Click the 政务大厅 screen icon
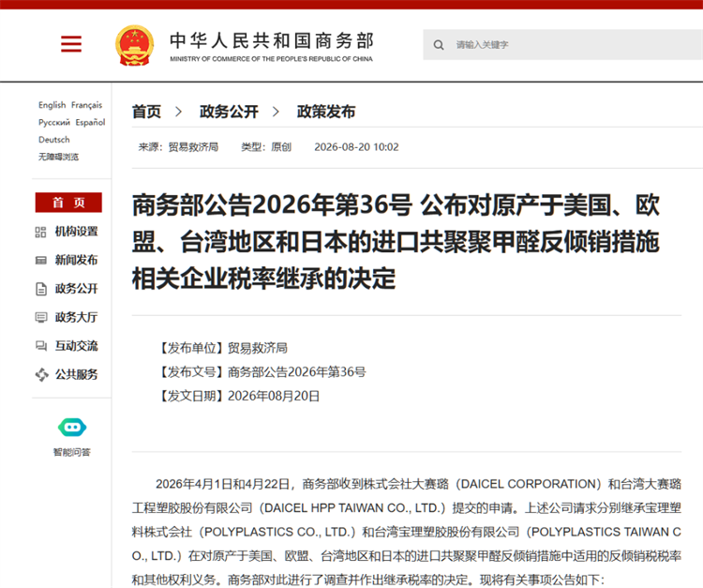The image size is (703, 588). point(41,318)
